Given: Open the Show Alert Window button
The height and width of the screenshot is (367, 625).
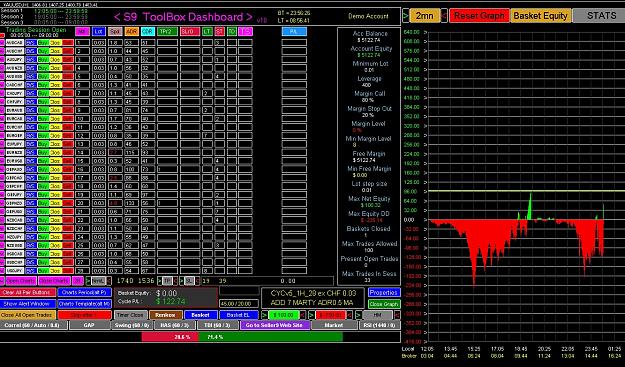Looking at the screenshot, I should coord(28,304).
